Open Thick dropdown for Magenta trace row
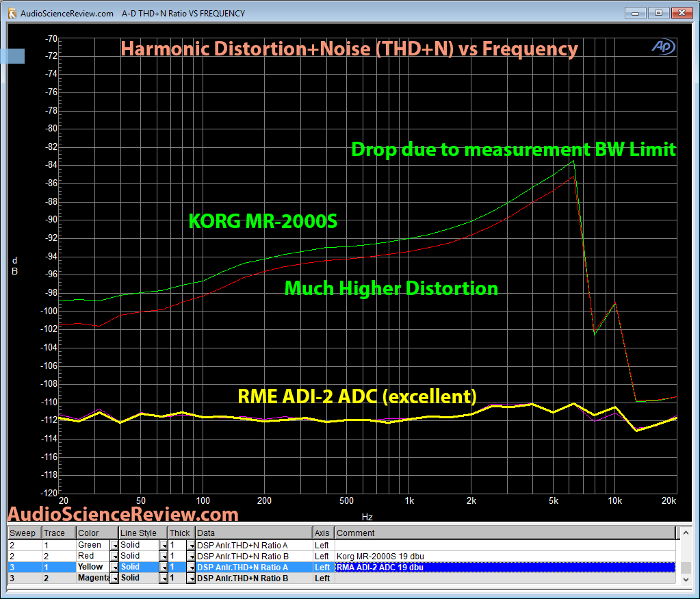The image size is (700, 599). pyautogui.click(x=191, y=578)
